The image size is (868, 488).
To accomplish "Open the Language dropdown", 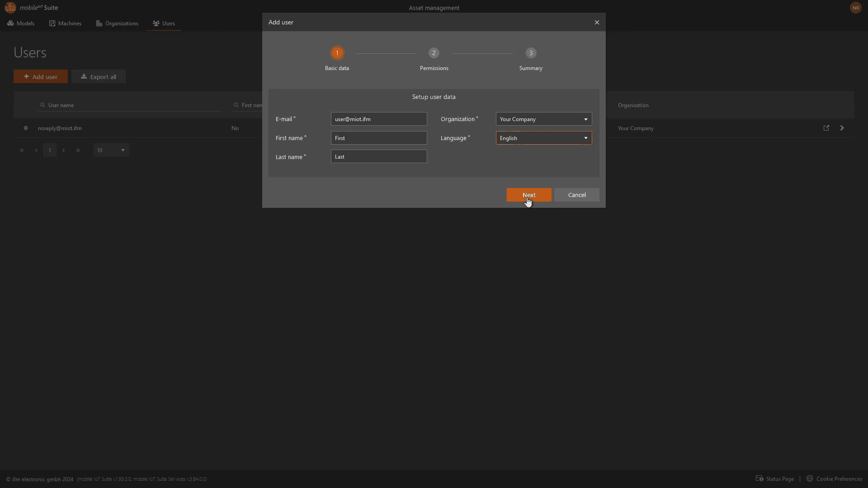I will click(x=543, y=138).
